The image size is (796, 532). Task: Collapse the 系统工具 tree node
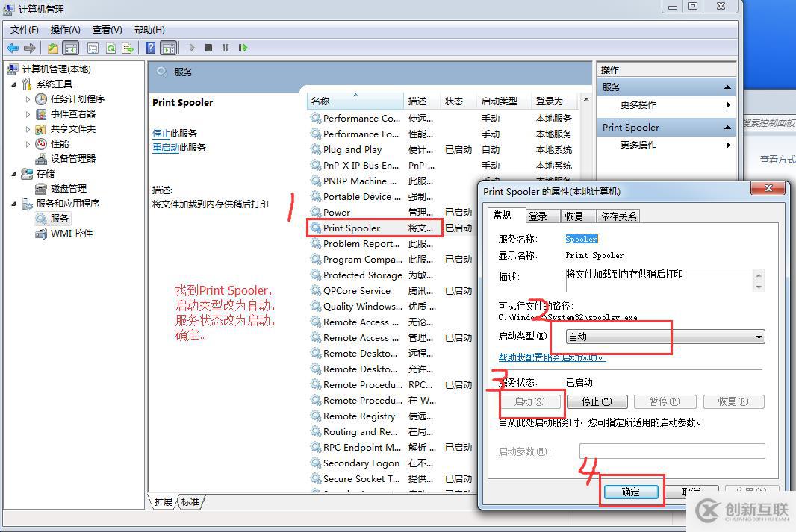(x=13, y=84)
